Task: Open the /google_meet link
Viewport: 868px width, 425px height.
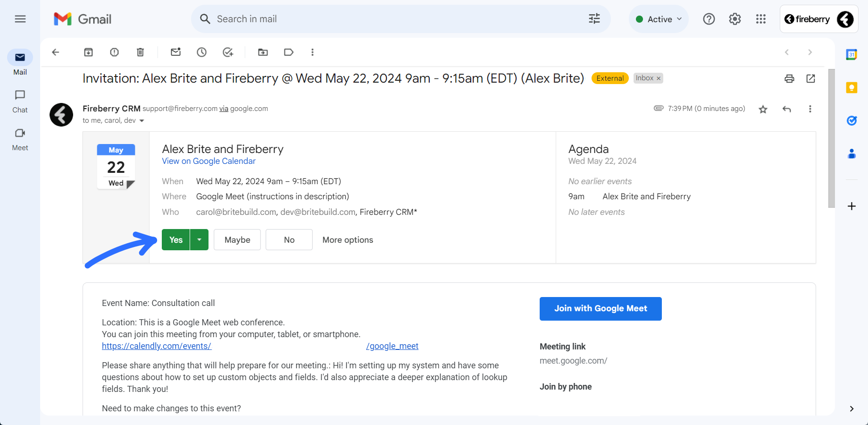Action: coord(392,346)
